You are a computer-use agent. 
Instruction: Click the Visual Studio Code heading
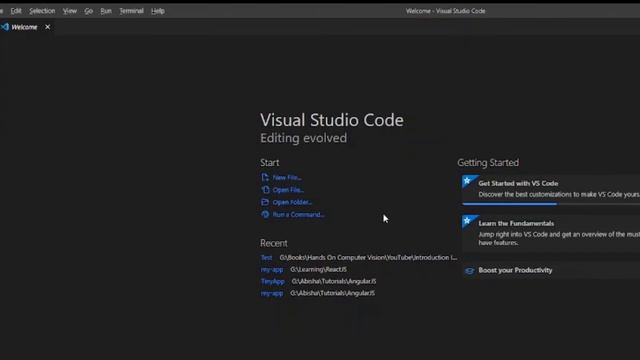[332, 120]
